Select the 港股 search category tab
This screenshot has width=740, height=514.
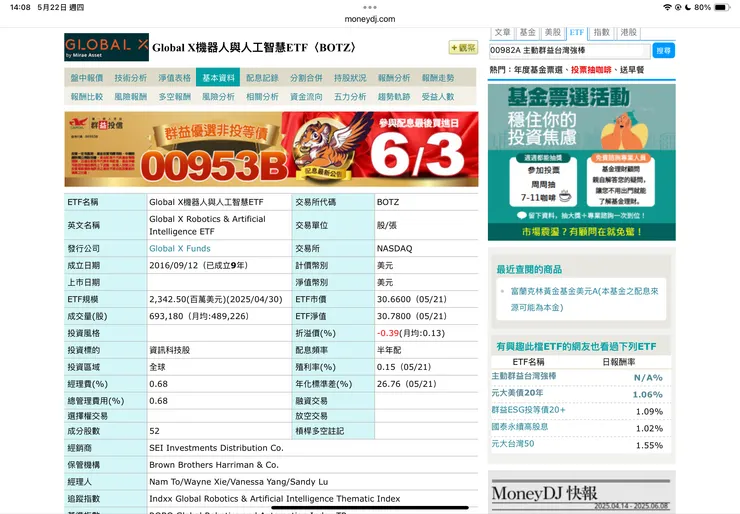pyautogui.click(x=628, y=33)
